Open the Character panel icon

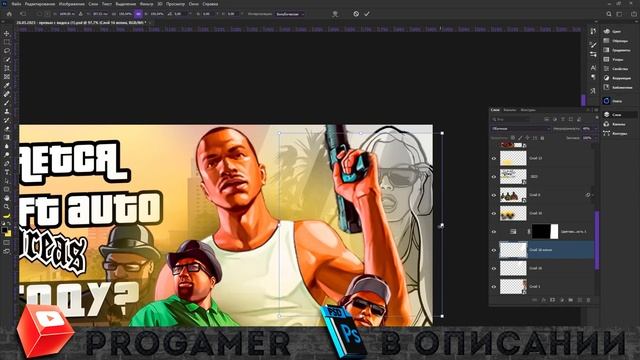click(x=593, y=68)
